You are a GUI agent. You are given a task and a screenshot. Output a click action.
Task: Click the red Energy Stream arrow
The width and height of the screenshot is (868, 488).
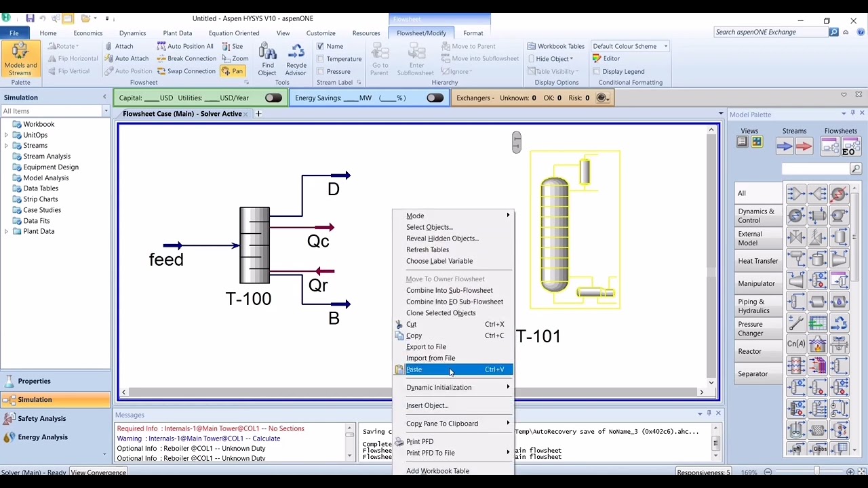(x=804, y=145)
